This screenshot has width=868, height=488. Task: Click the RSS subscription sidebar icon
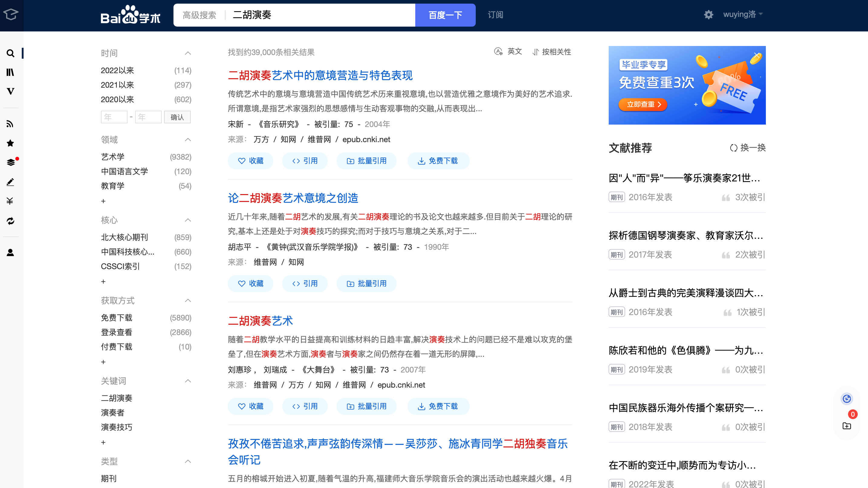pyautogui.click(x=11, y=124)
